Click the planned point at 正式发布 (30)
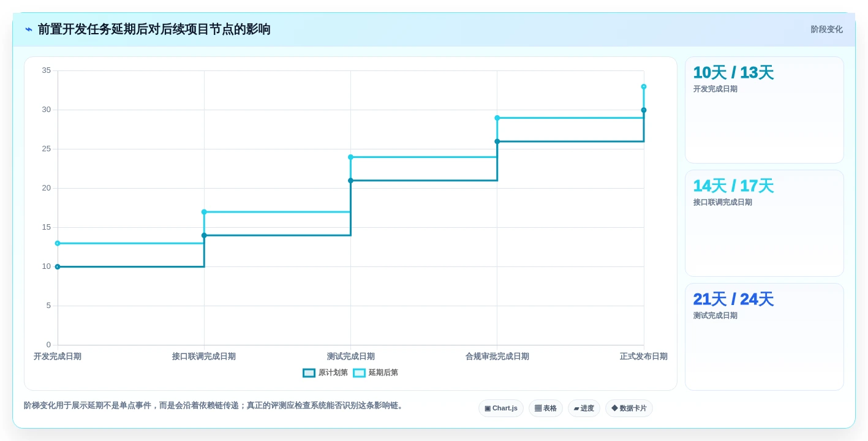Viewport: 868px width, 441px height. [x=643, y=110]
